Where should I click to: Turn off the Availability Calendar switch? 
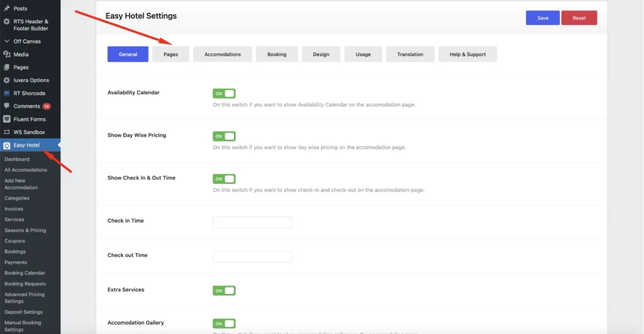(x=224, y=93)
